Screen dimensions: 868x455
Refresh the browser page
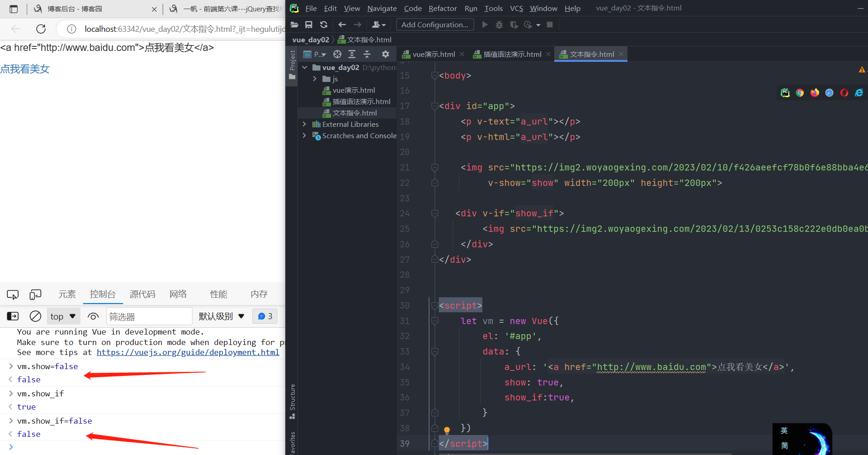tap(41, 29)
